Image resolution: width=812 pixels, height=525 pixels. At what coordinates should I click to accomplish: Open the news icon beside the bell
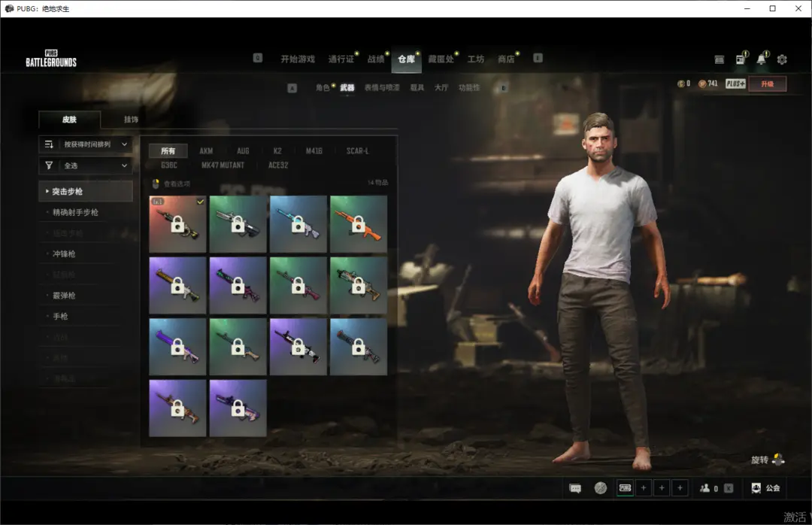(741, 59)
